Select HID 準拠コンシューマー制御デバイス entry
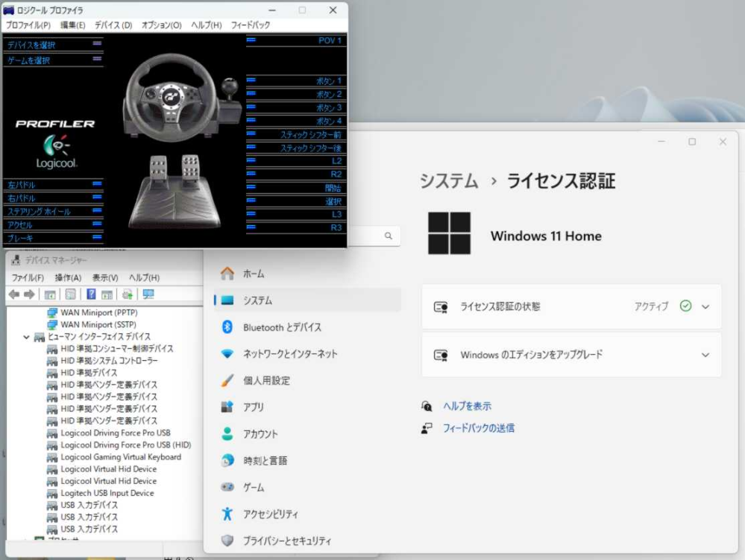 pyautogui.click(x=117, y=349)
